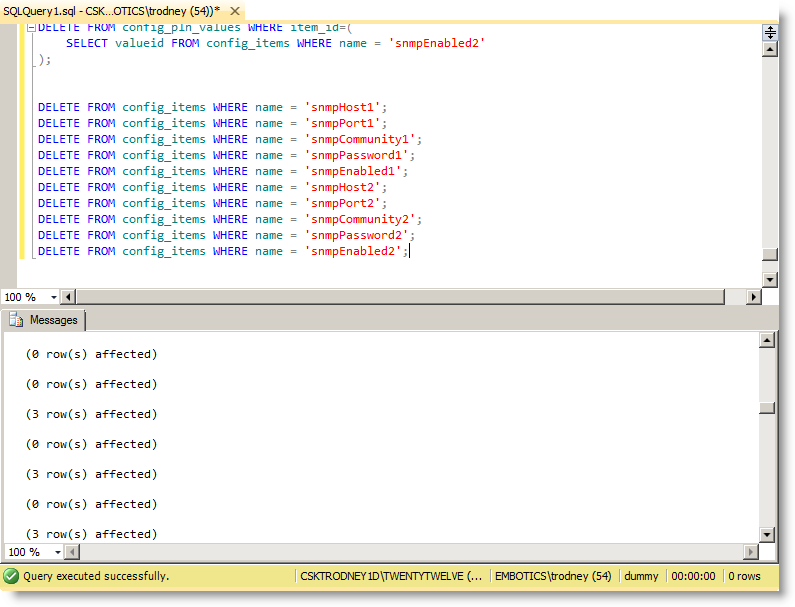Click the config_pln_values table name
The image size is (795, 607).
[182, 27]
